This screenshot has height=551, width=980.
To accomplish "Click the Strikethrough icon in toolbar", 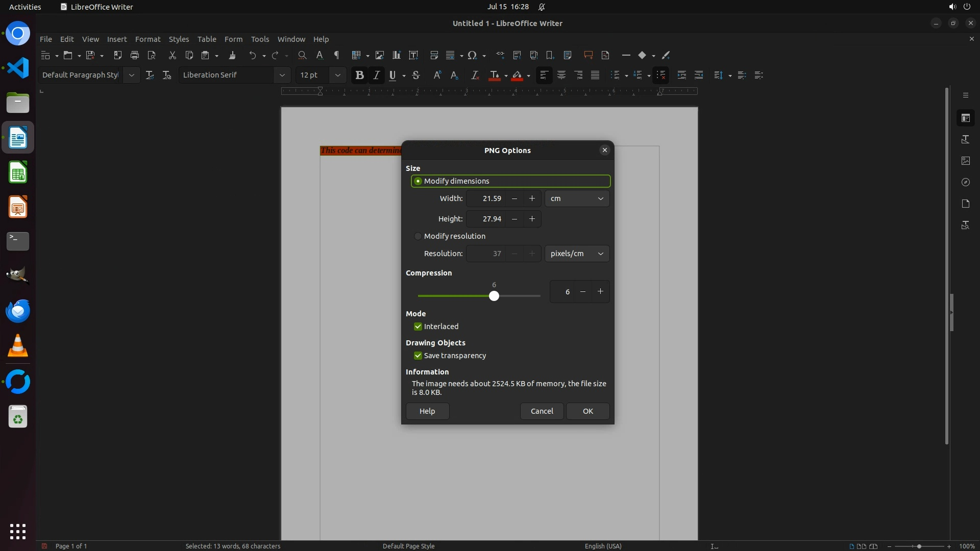I will click(x=416, y=76).
